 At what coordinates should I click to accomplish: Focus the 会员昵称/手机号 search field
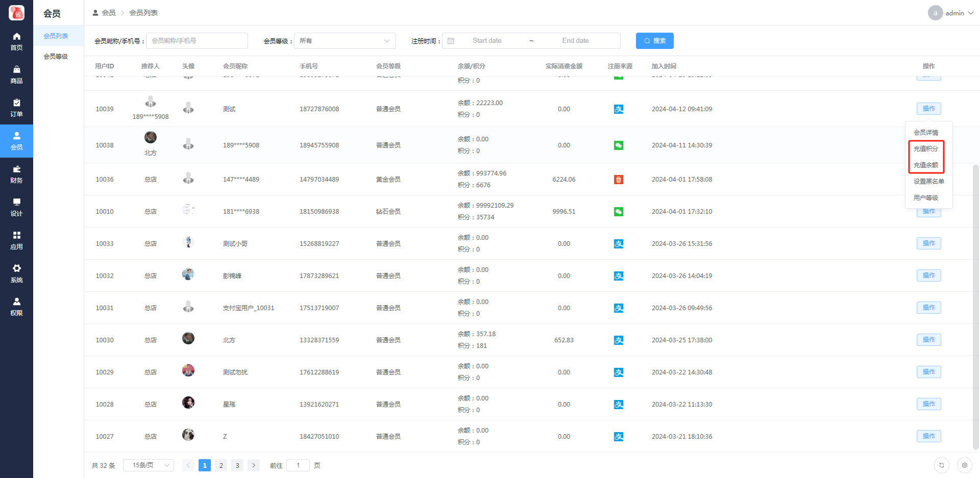[x=197, y=41]
